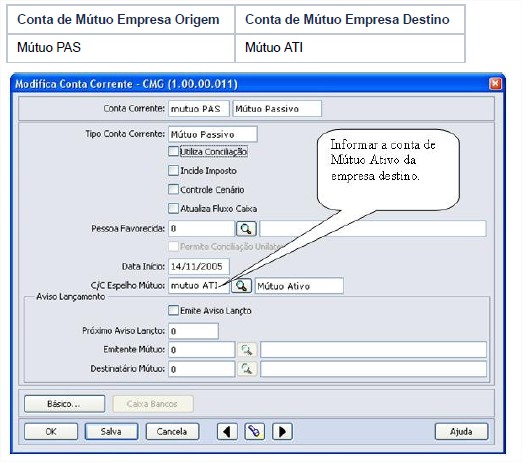Click the Cancela button
Image resolution: width=522 pixels, height=462 pixels.
click(172, 432)
